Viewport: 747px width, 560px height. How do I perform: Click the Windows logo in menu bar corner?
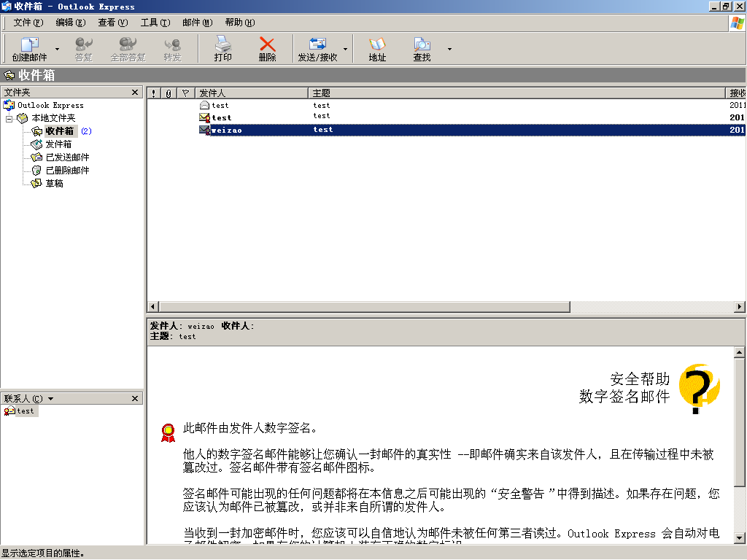737,23
